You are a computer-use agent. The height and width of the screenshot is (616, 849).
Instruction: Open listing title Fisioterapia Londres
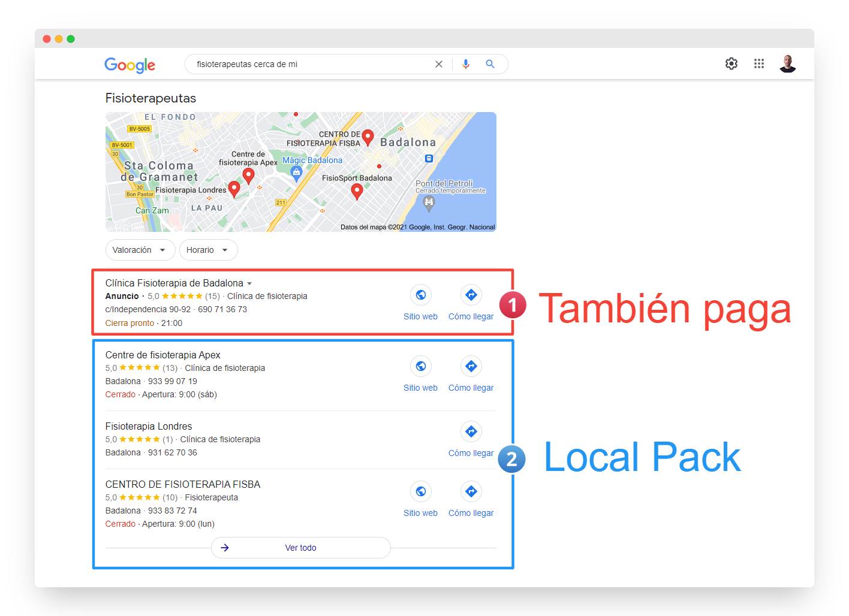[x=149, y=426]
